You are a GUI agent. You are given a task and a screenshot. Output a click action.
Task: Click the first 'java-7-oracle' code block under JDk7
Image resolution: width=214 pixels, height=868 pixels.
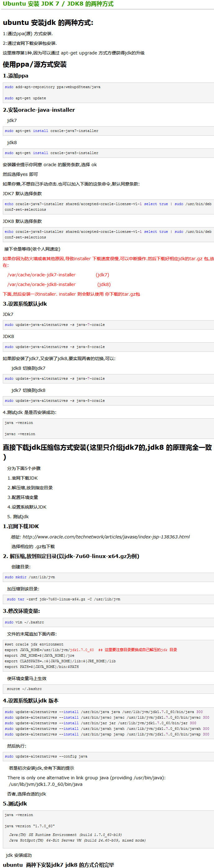[108, 325]
